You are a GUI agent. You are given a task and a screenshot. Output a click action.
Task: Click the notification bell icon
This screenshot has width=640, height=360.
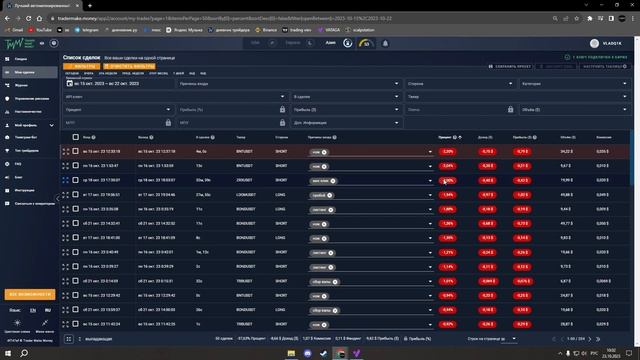(385, 43)
